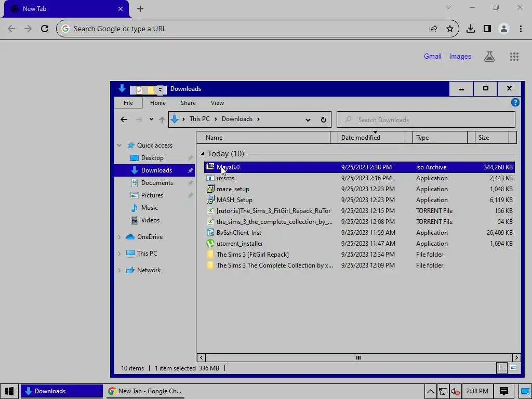This screenshot has height=399, width=532.
Task: Sort by the Name column header
Action: [x=263, y=137]
